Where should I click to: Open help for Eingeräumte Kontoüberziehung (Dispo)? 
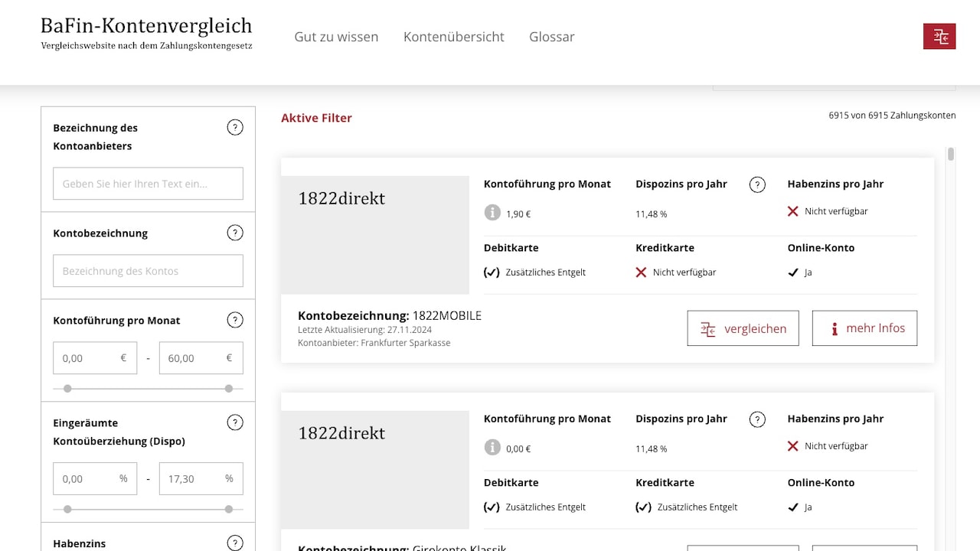click(235, 422)
